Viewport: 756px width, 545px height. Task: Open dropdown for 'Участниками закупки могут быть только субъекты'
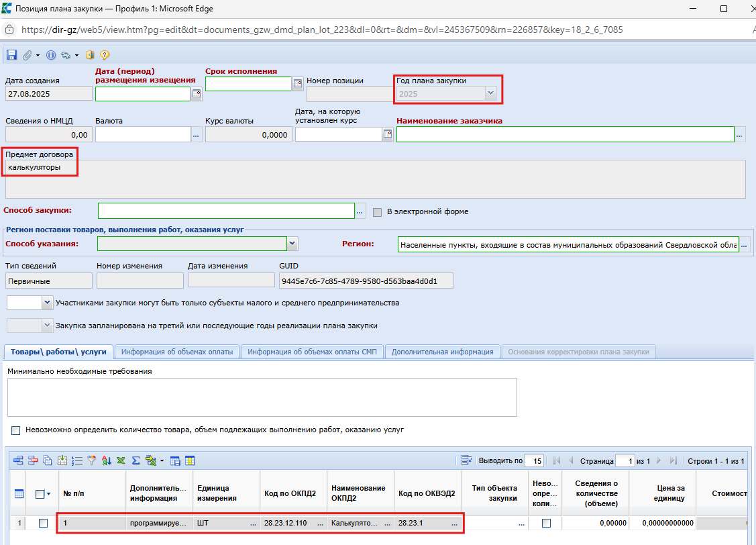point(47,303)
